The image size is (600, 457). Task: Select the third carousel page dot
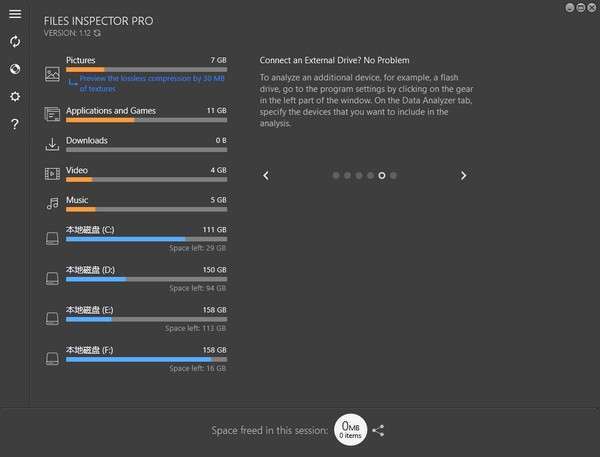pos(359,175)
